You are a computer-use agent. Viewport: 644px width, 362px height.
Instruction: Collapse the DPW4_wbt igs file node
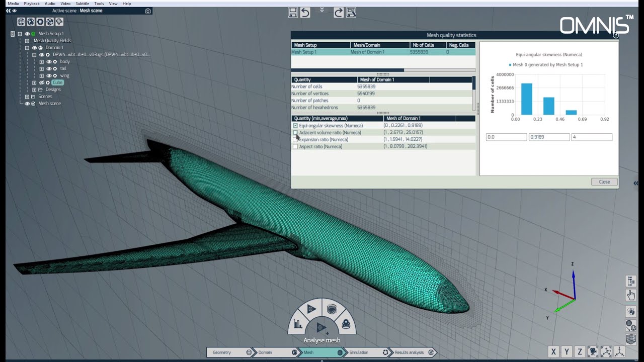pyautogui.click(x=34, y=55)
